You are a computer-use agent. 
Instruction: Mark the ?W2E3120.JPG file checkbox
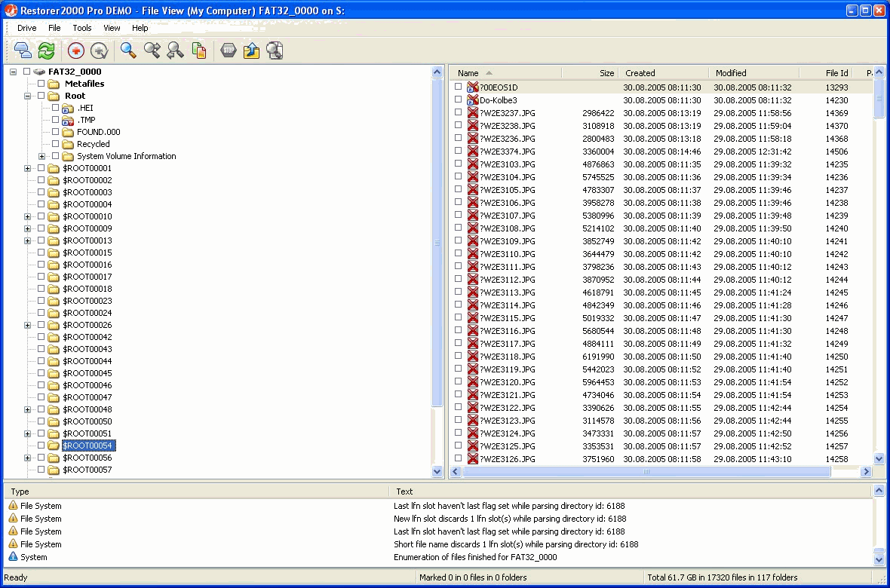point(458,382)
